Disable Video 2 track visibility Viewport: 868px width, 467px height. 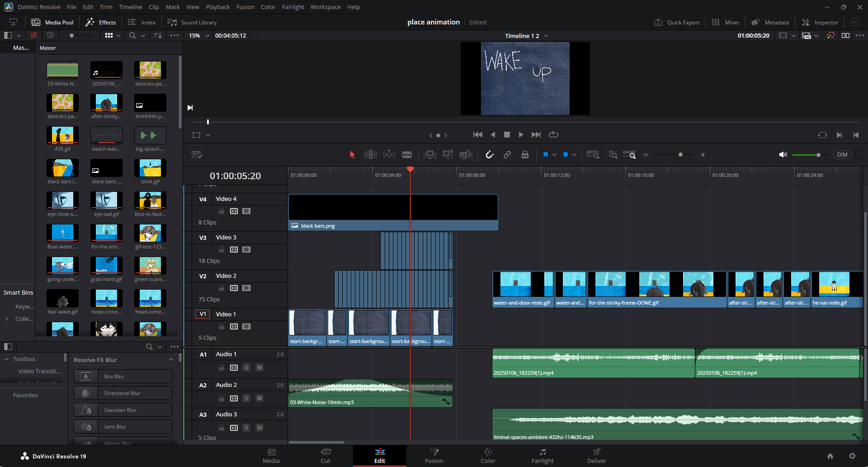point(246,288)
